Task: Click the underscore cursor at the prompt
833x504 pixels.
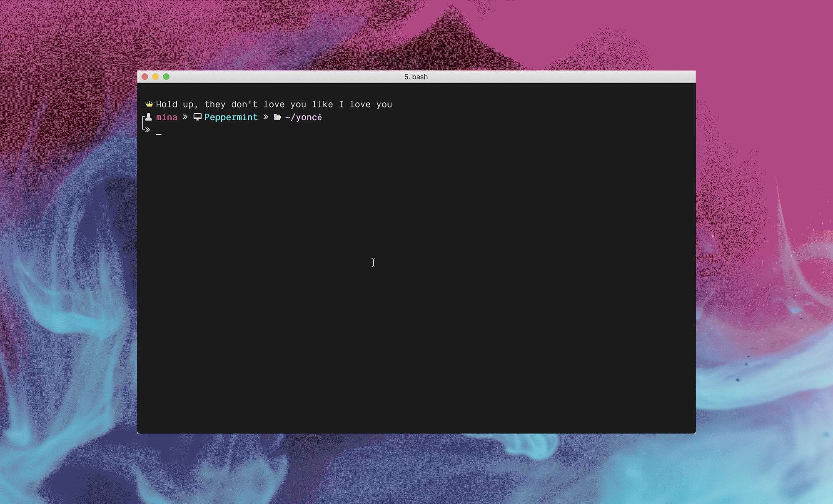Action: tap(159, 134)
